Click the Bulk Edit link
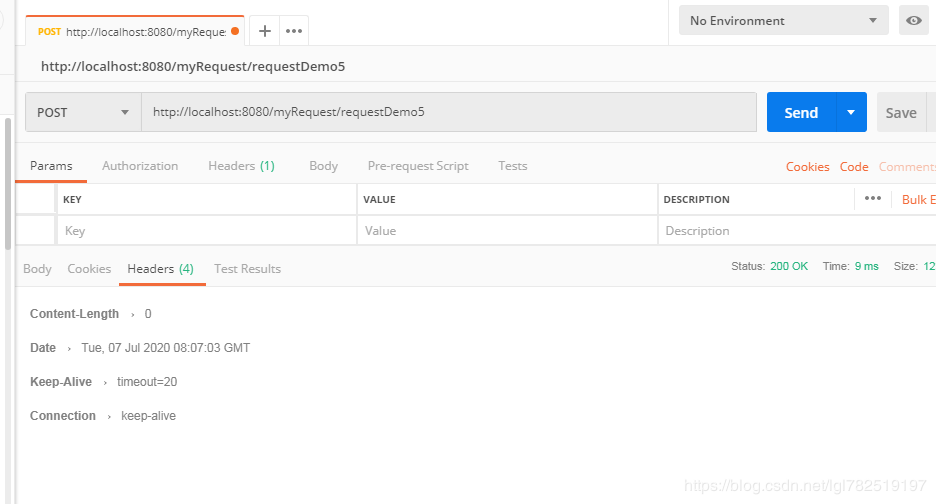 [918, 199]
